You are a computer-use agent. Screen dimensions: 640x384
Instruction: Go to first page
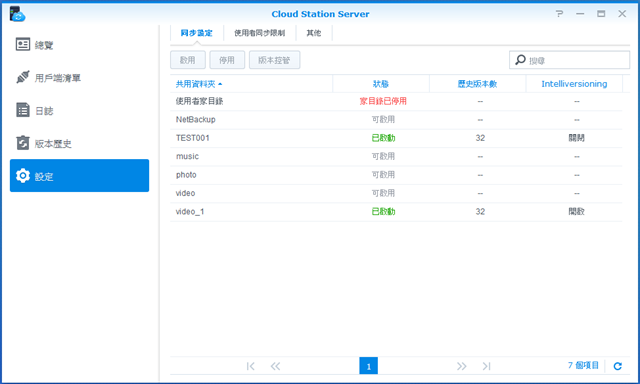tap(251, 366)
